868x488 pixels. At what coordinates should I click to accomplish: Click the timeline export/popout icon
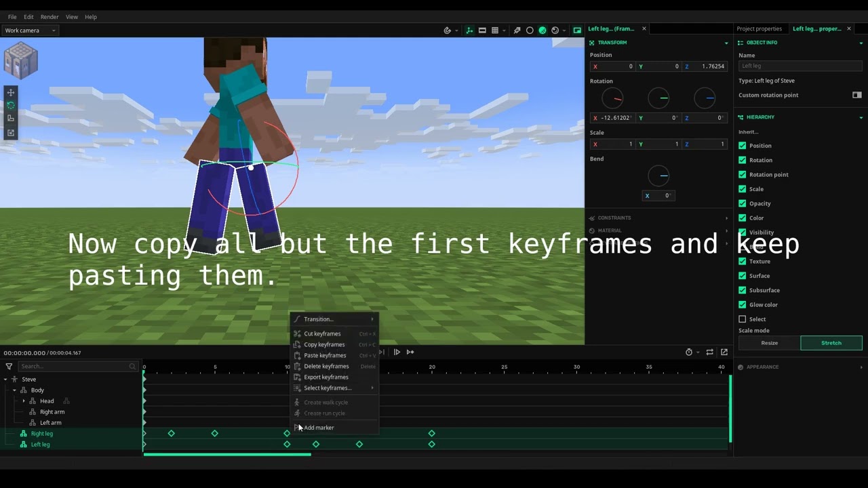pyautogui.click(x=724, y=352)
